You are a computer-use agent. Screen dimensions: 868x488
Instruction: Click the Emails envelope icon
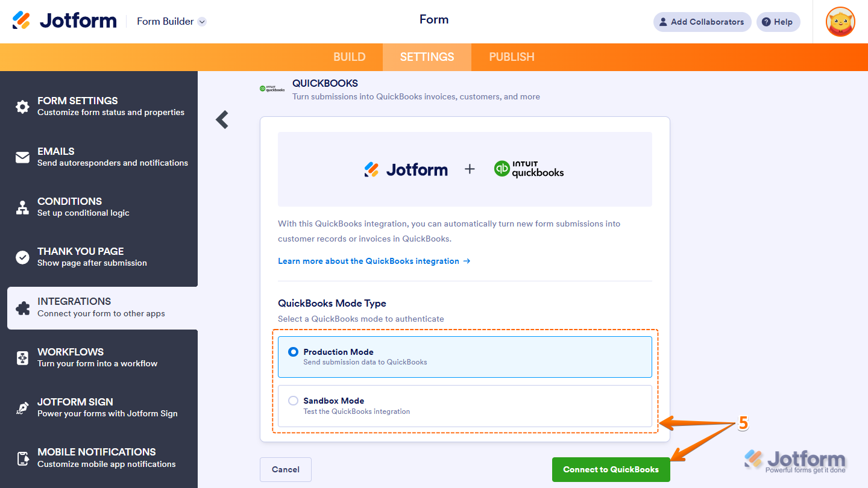tap(22, 157)
